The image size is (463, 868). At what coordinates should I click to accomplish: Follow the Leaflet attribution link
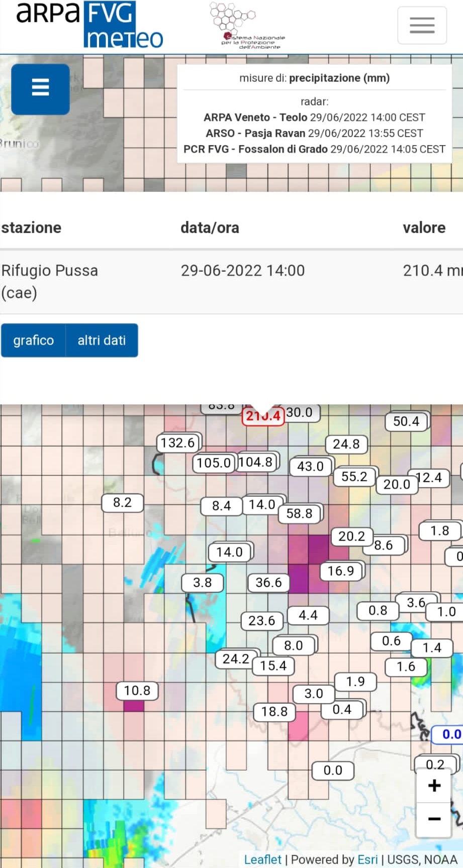[263, 859]
